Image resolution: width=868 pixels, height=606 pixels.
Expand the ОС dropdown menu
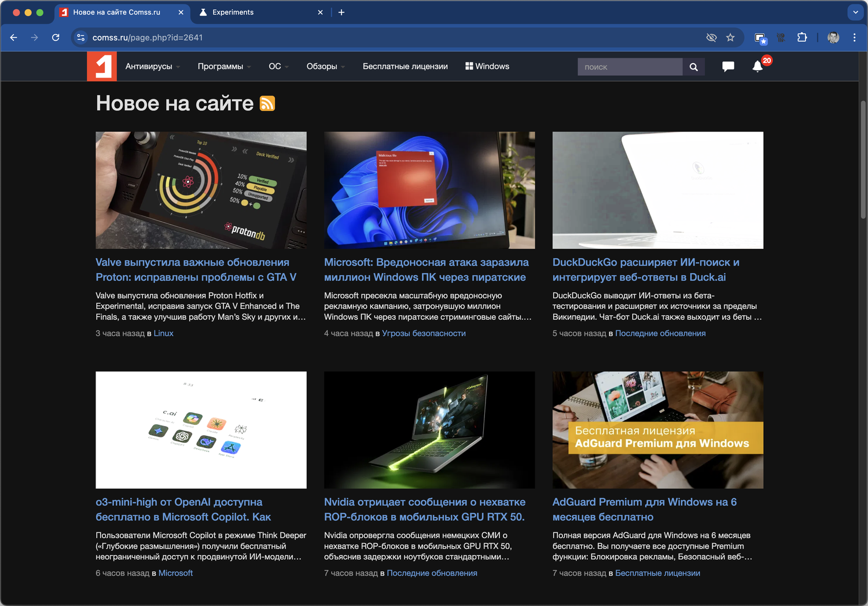click(x=279, y=67)
